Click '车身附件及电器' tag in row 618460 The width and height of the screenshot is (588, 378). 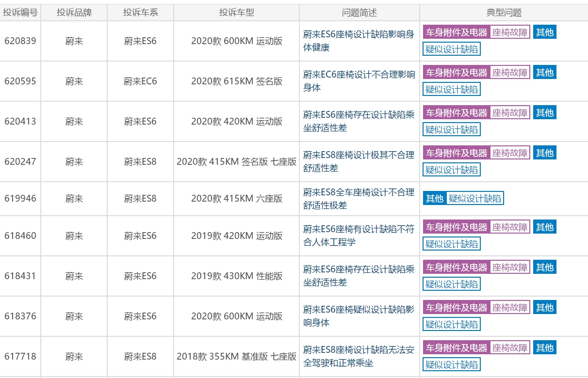pos(457,227)
